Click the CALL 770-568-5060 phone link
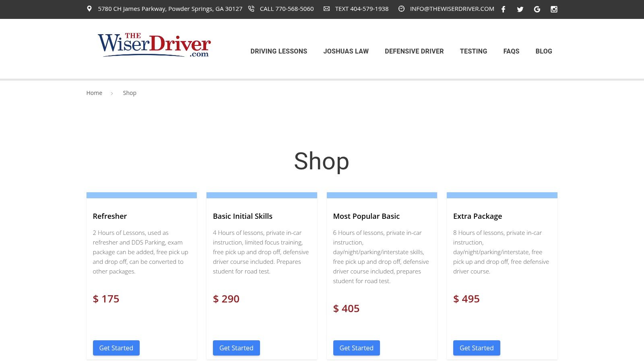Screen dimensions: 644x362 coord(287,9)
